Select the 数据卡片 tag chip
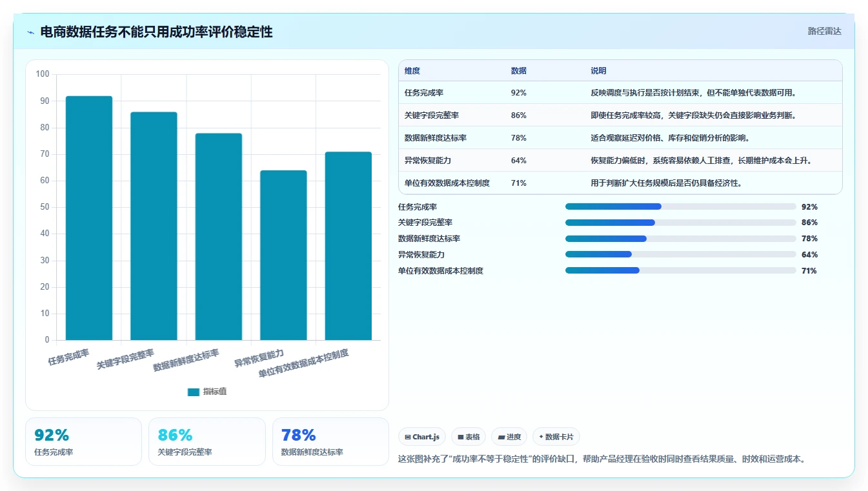Image resolution: width=868 pixels, height=491 pixels. click(x=556, y=437)
